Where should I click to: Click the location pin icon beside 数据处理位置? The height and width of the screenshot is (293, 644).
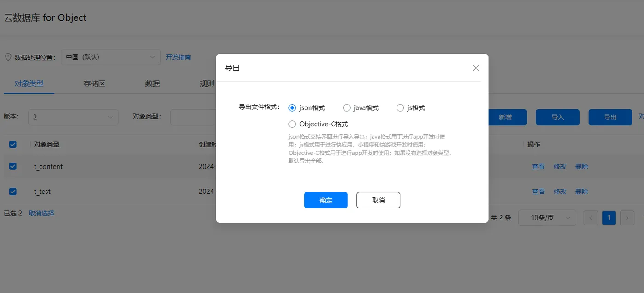(8, 57)
